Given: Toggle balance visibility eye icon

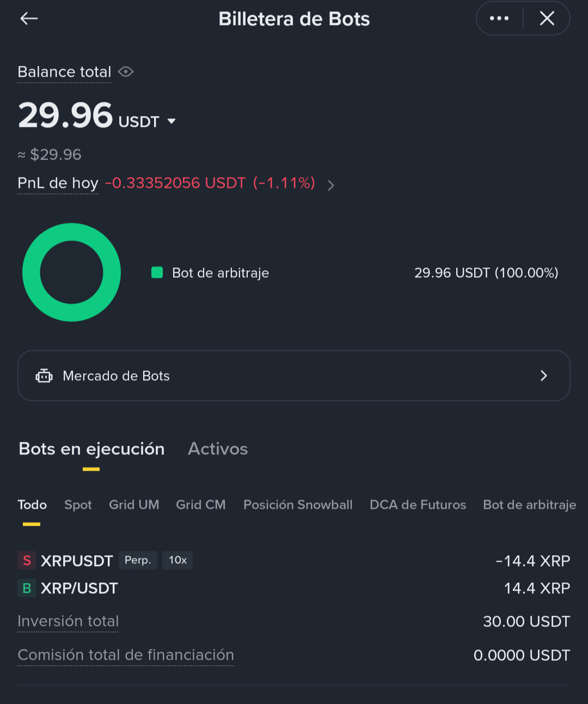Looking at the screenshot, I should (x=126, y=72).
